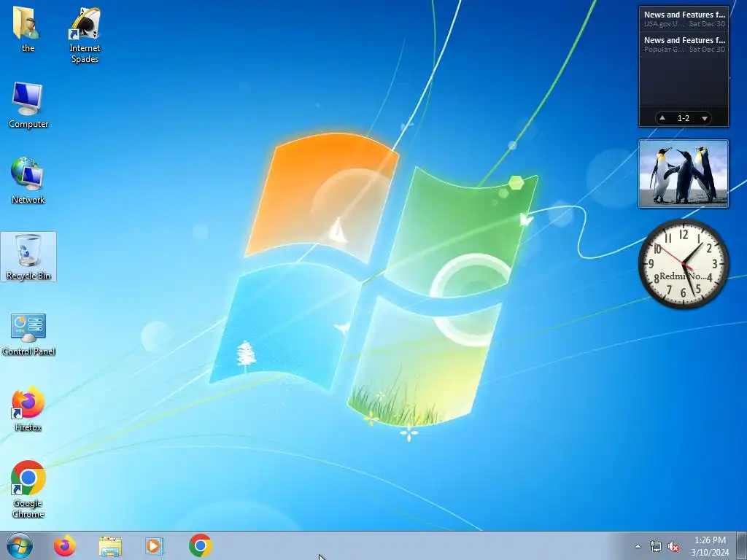747x560 pixels.
Task: Launch the Internet Spades shortcut
Action: pyautogui.click(x=85, y=34)
